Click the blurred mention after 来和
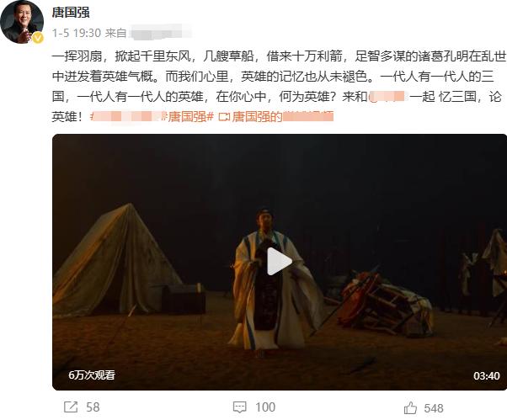The height and width of the screenshot is (420, 507). pos(387,97)
